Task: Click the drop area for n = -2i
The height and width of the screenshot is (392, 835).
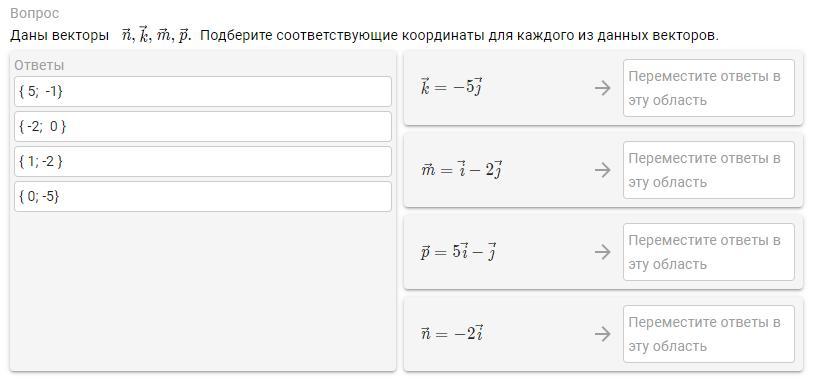Action: (709, 334)
